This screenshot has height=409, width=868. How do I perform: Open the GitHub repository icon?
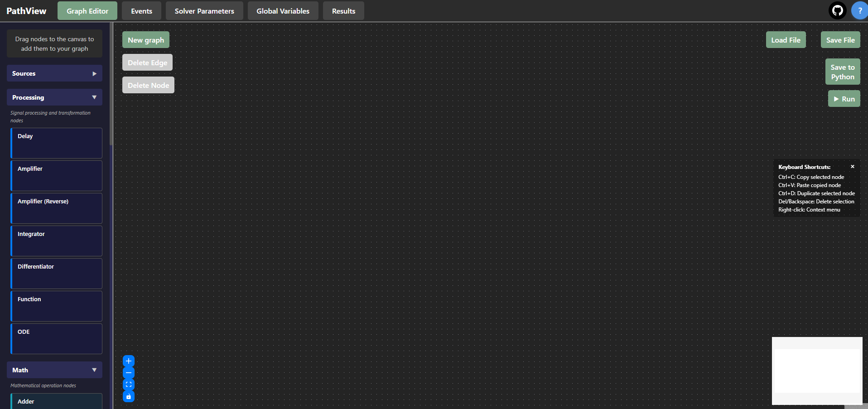837,10
